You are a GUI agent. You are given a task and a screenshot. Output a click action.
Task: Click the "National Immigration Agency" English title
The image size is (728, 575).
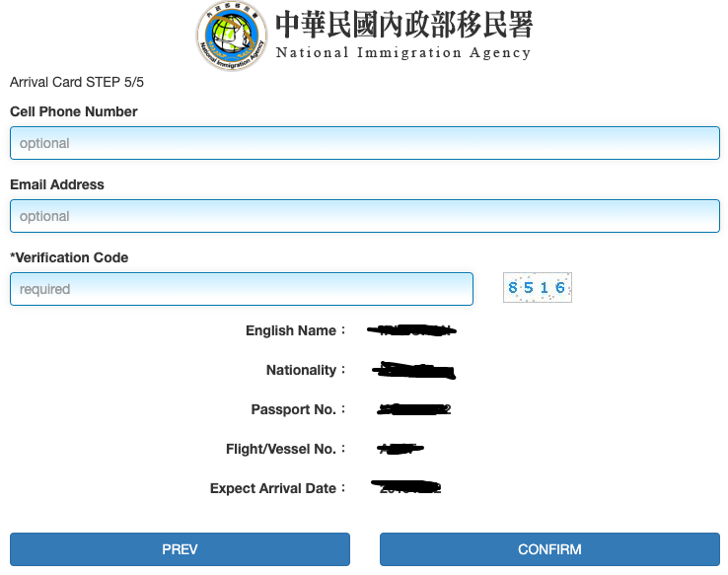point(403,53)
